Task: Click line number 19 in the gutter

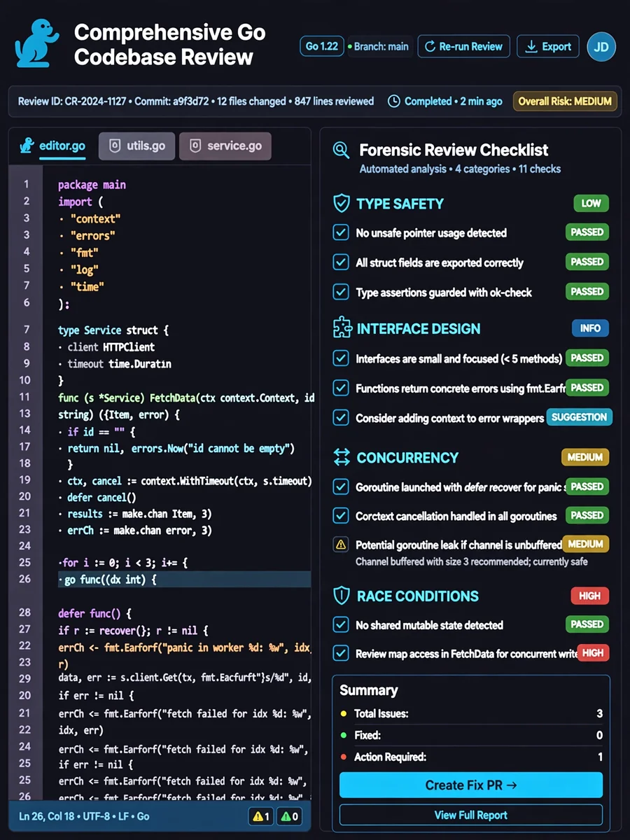Action: (x=25, y=480)
